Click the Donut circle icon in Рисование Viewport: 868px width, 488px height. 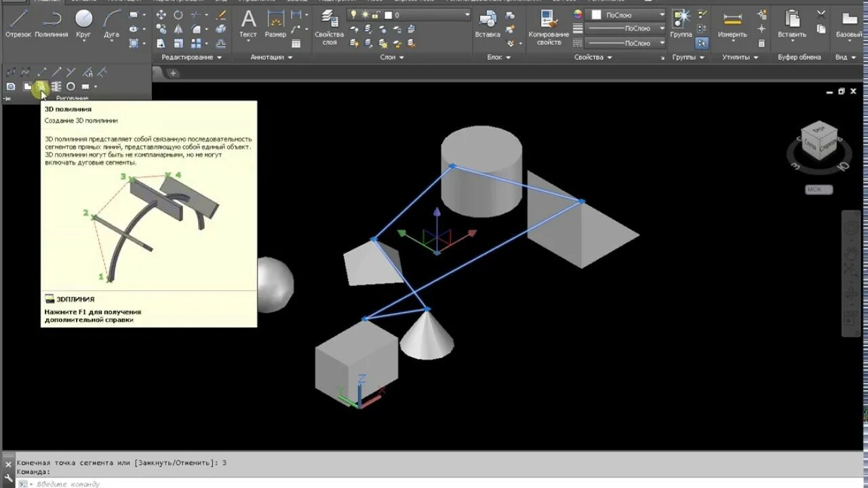71,86
